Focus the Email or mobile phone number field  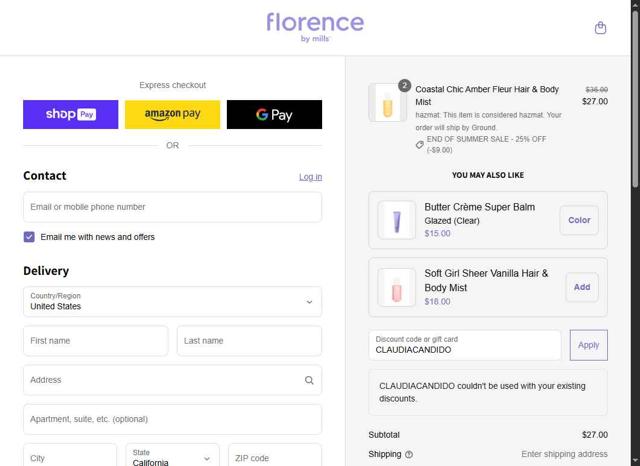pyautogui.click(x=172, y=207)
